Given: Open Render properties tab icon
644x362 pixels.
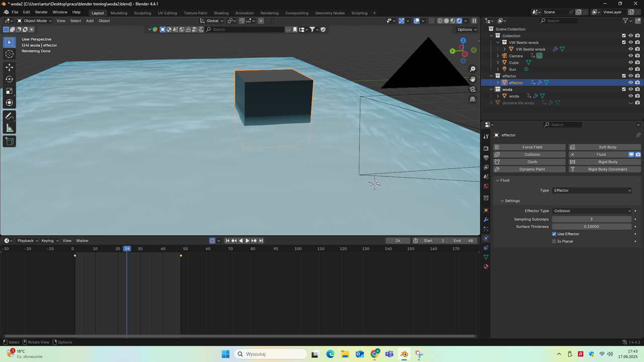Looking at the screenshot, I should tap(486, 148).
